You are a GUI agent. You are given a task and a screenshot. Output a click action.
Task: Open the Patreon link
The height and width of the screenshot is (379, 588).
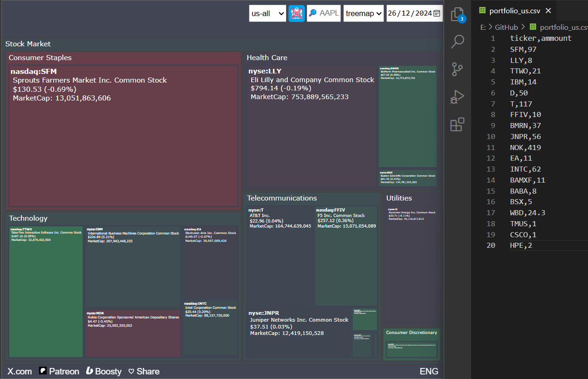[x=59, y=371]
